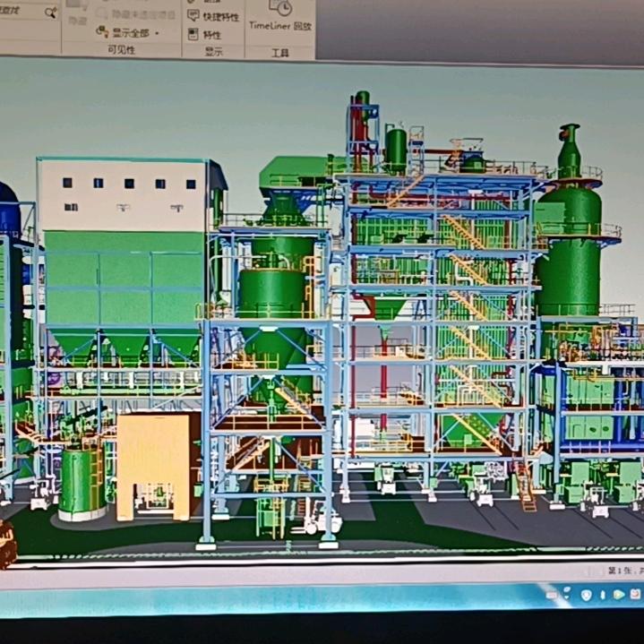The height and width of the screenshot is (644, 644).
Task: Toggle the 快捷特性 quick properties label
Action: (x=220, y=16)
